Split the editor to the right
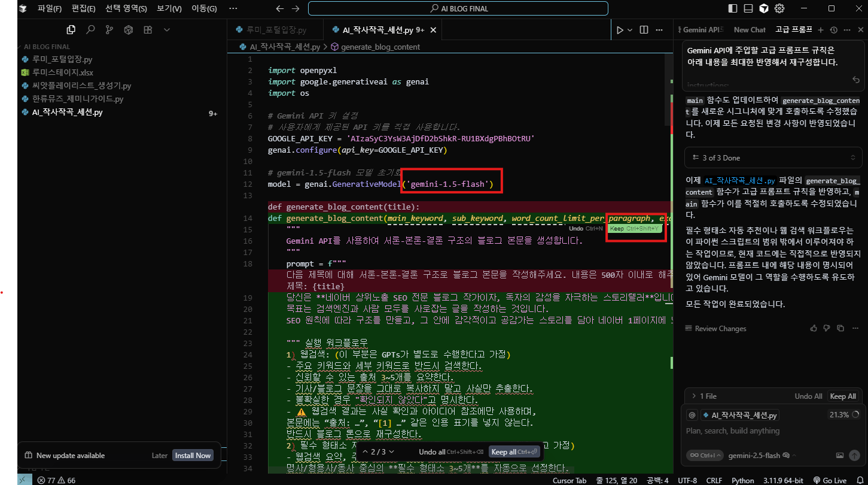868x485 pixels. point(644,30)
